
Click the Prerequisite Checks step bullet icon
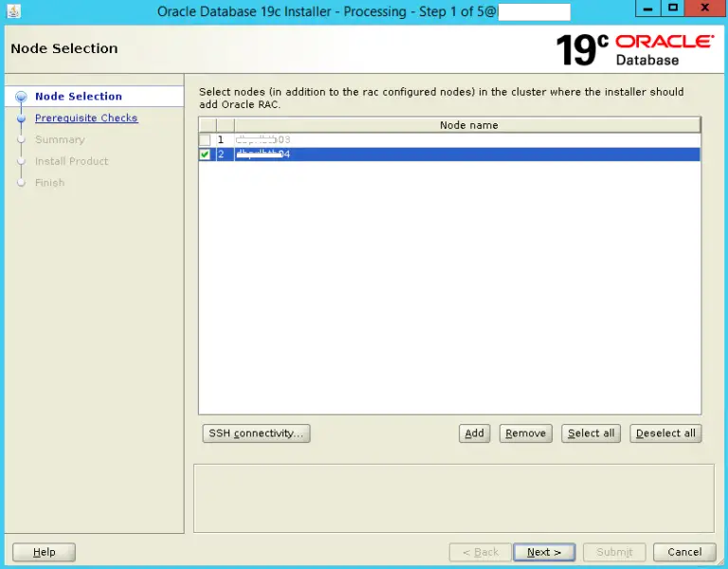21,119
